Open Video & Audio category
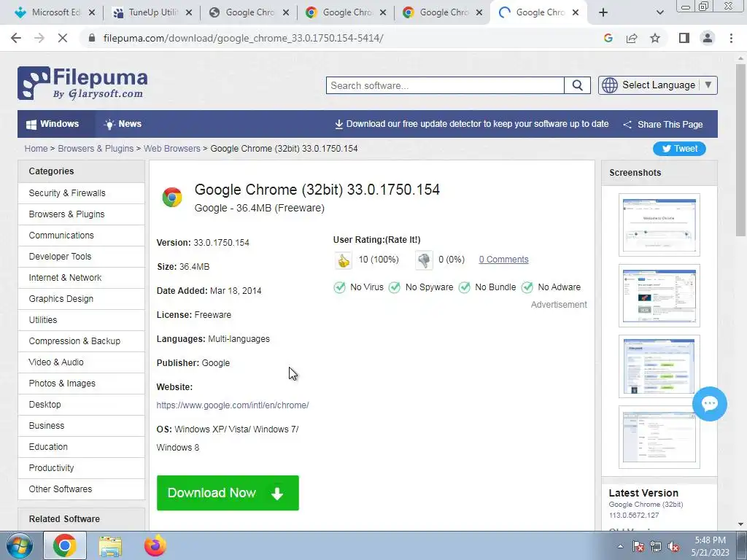The width and height of the screenshot is (747, 560). 82,362
